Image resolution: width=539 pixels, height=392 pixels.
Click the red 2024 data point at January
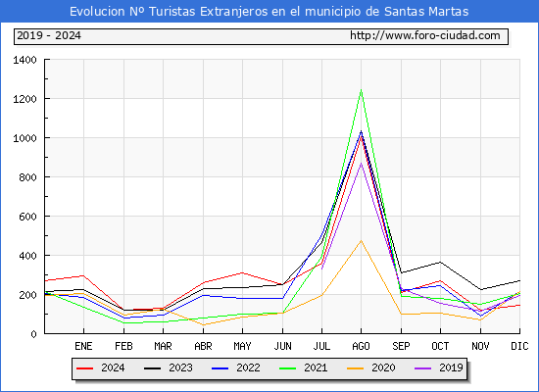pos(83,275)
